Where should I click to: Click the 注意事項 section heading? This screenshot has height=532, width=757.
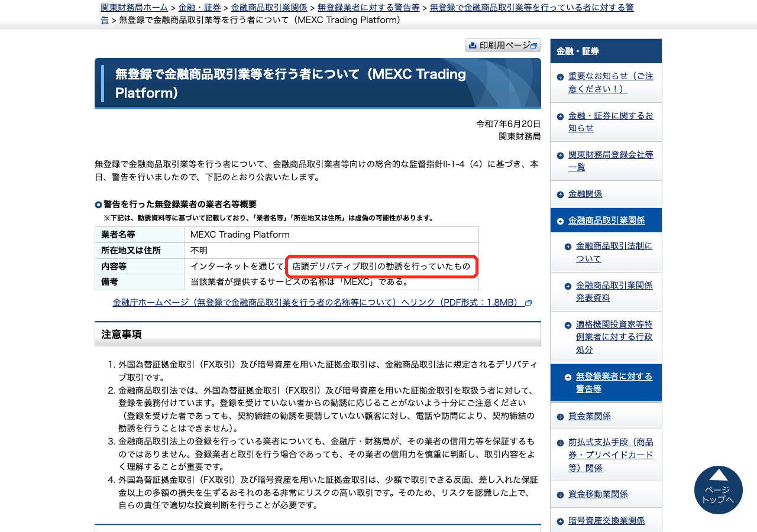(318, 334)
